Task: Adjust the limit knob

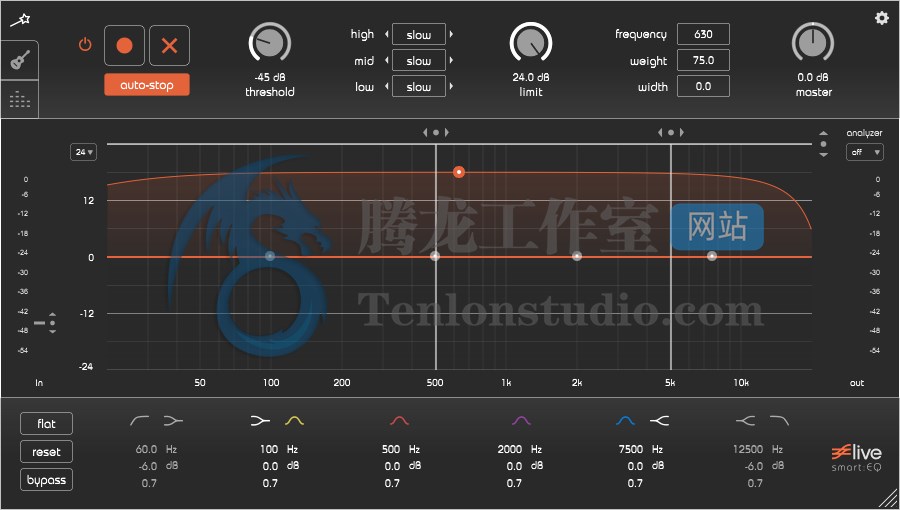Action: click(x=531, y=43)
